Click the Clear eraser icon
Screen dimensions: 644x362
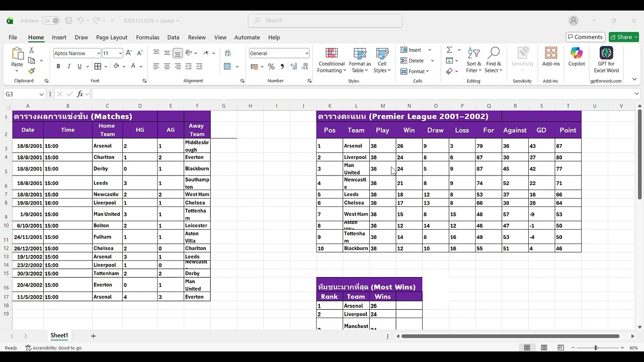click(449, 71)
